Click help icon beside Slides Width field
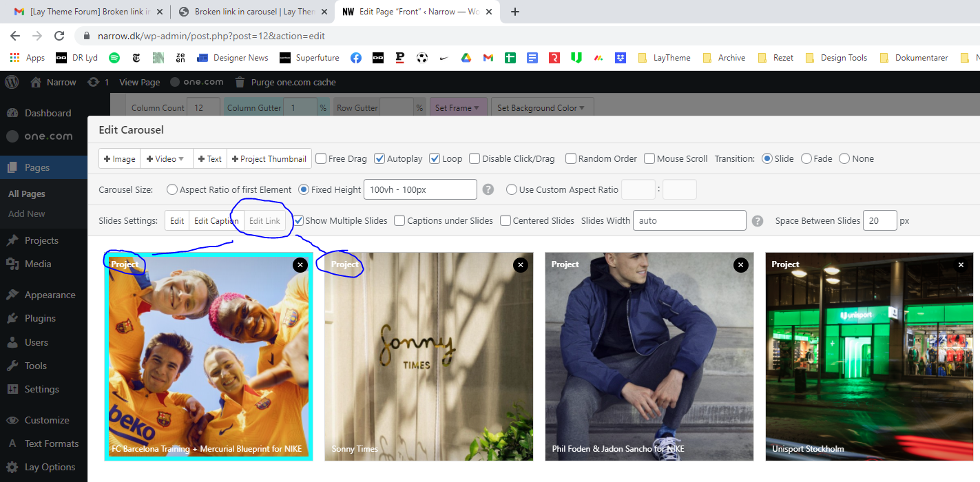 (758, 221)
